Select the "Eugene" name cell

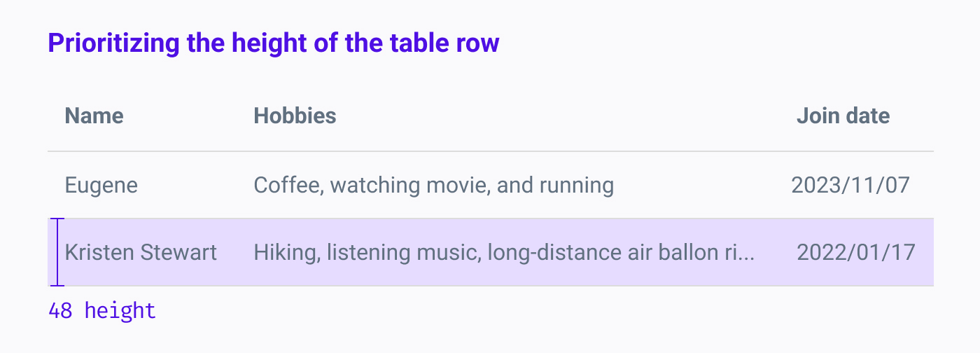pos(101,186)
